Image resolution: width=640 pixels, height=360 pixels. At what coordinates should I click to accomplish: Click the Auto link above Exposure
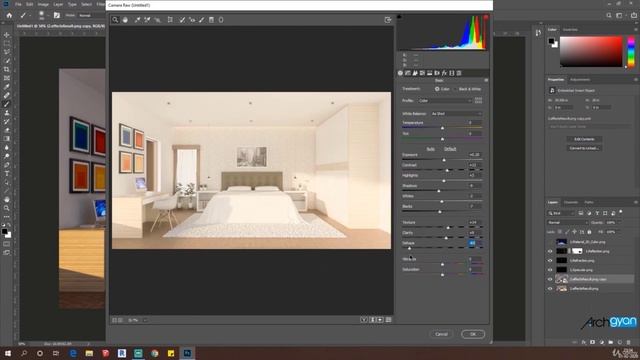click(x=431, y=149)
